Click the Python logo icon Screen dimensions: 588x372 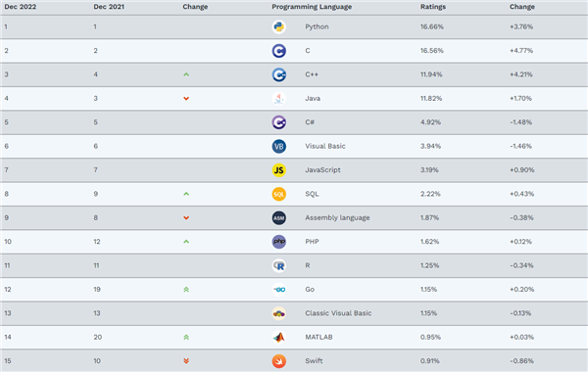point(278,27)
